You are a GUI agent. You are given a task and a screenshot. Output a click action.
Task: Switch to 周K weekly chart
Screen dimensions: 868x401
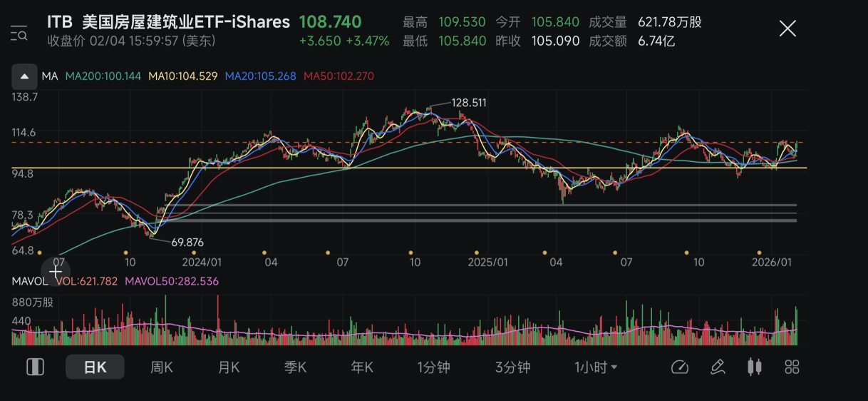tap(162, 367)
